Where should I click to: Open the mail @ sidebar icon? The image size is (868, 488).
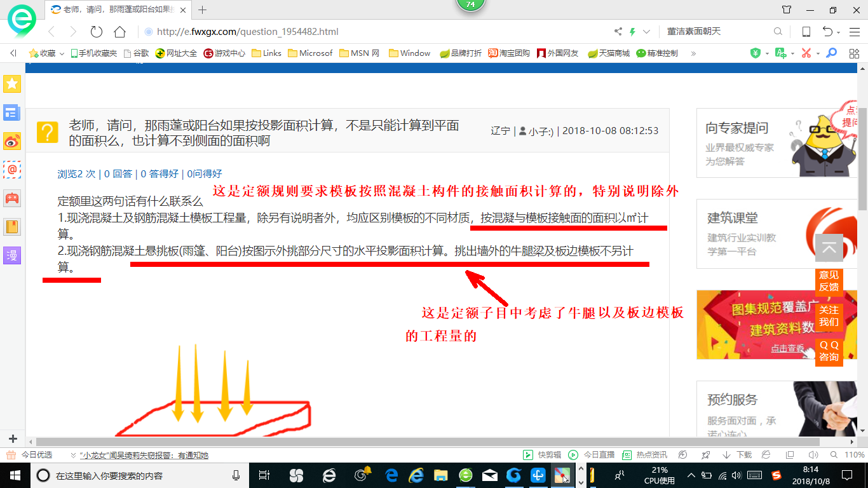(x=12, y=170)
